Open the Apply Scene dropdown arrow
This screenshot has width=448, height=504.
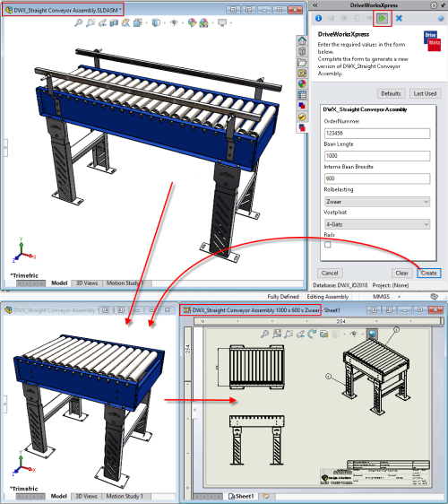[x=212, y=22]
